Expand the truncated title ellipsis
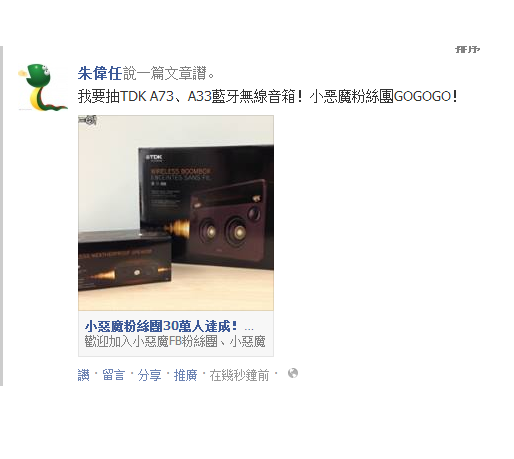This screenshot has height=459, width=514. [x=249, y=328]
